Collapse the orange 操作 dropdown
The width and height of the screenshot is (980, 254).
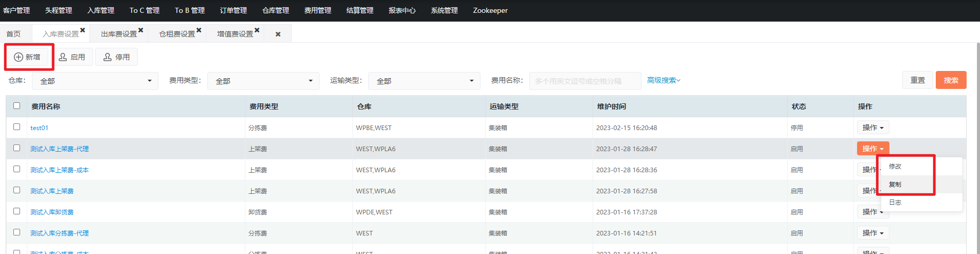(x=873, y=149)
